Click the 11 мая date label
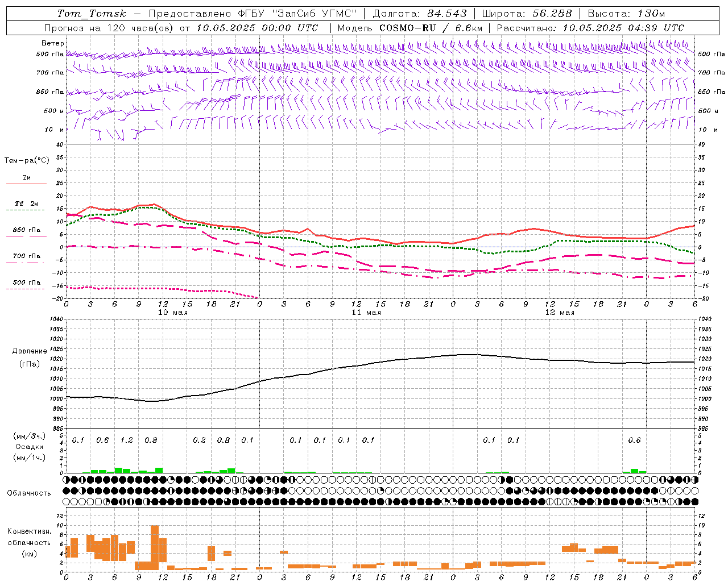 366,313
